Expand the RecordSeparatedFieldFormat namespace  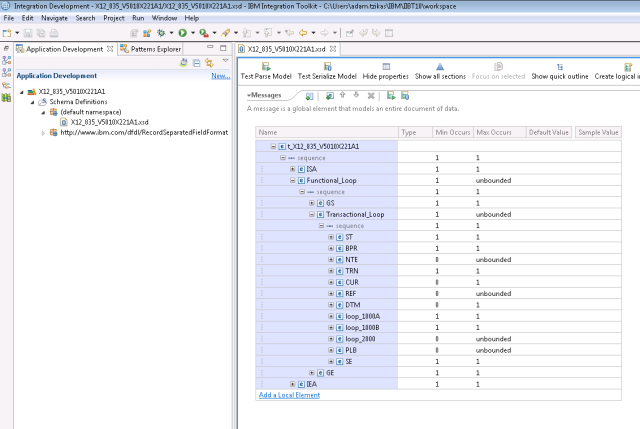(x=43, y=133)
